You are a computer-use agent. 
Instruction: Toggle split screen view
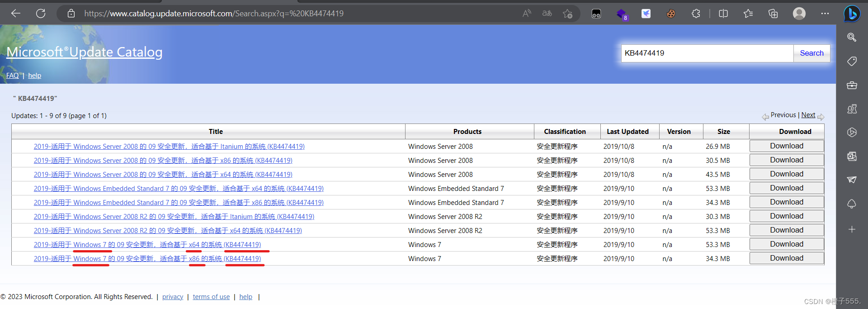click(x=723, y=14)
